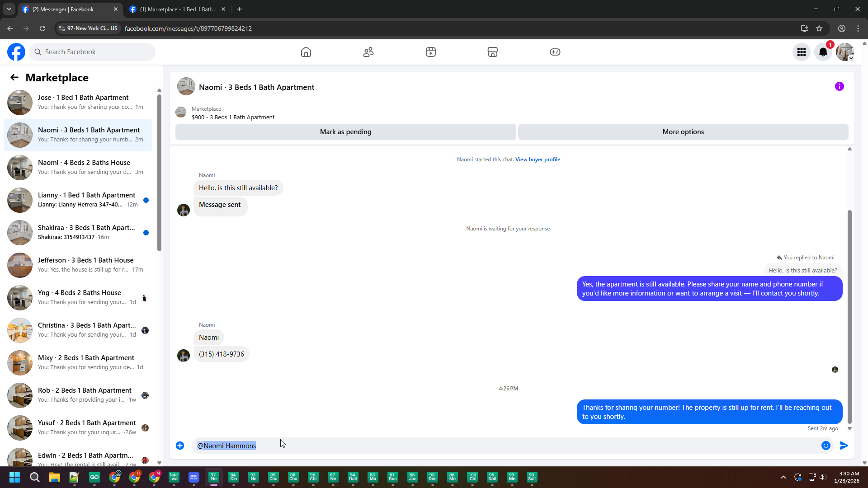Send the message with the send arrow

point(844,446)
